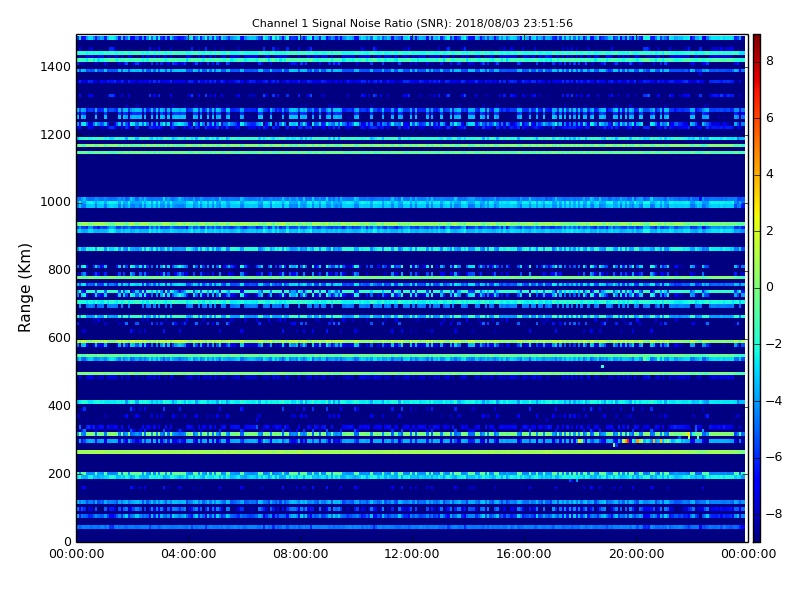
Task: Click the colorbar label 6
Action: (x=770, y=118)
